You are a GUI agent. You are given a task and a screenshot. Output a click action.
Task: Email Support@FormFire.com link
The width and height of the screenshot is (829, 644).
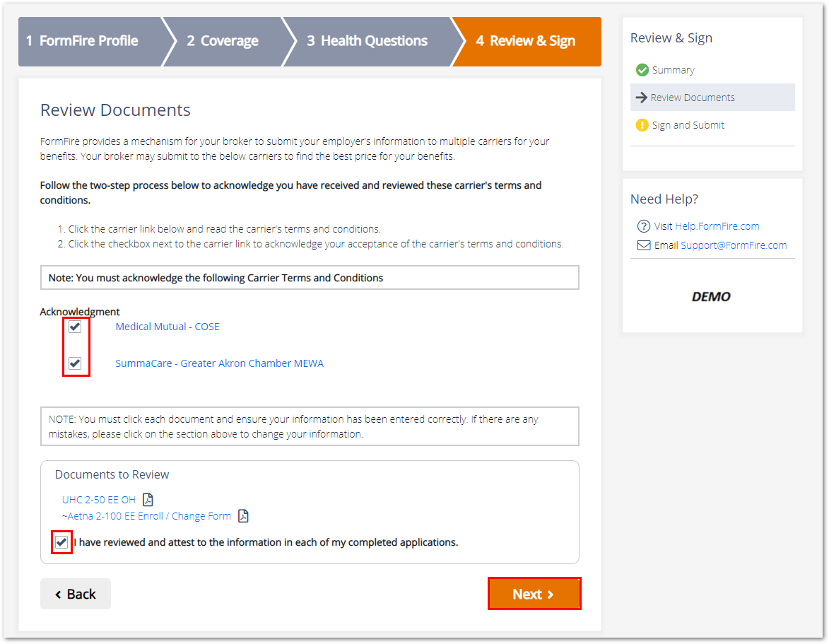tap(734, 245)
